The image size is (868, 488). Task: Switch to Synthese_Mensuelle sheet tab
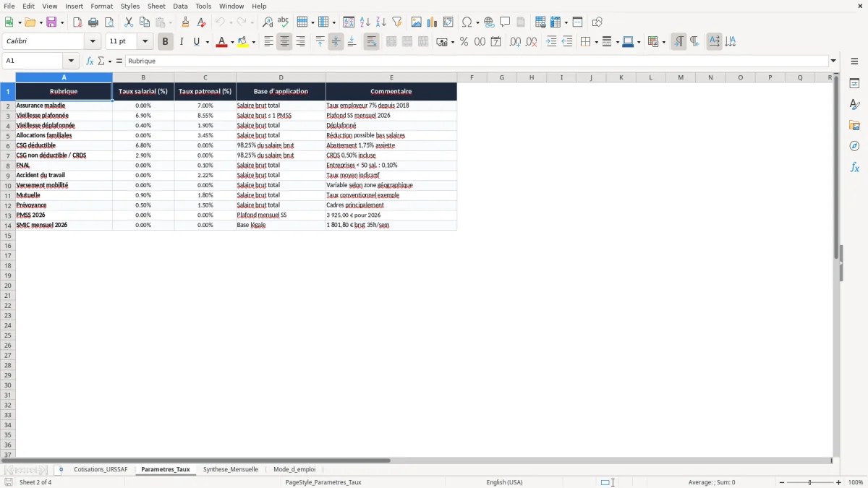tap(231, 469)
